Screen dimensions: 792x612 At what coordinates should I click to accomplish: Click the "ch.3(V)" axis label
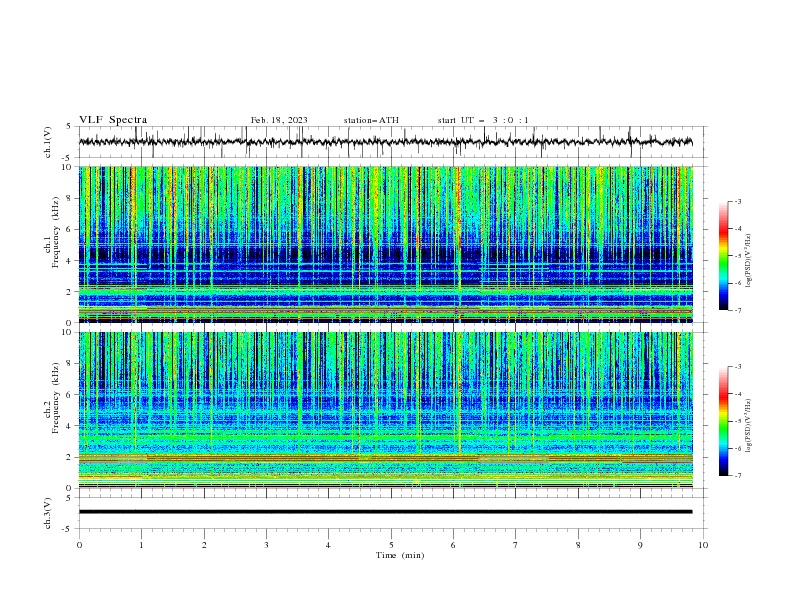click(48, 513)
